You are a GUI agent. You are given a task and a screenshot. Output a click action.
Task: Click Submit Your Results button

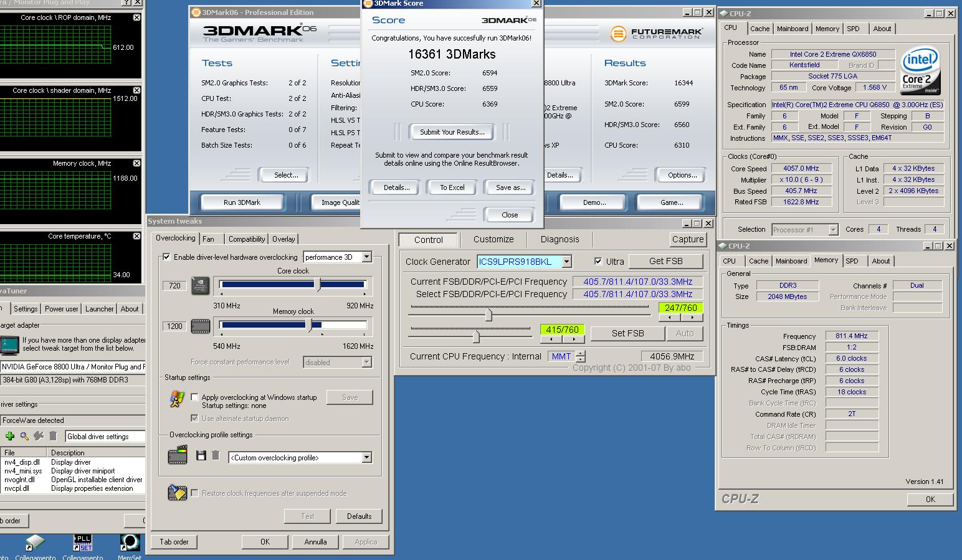tap(452, 132)
